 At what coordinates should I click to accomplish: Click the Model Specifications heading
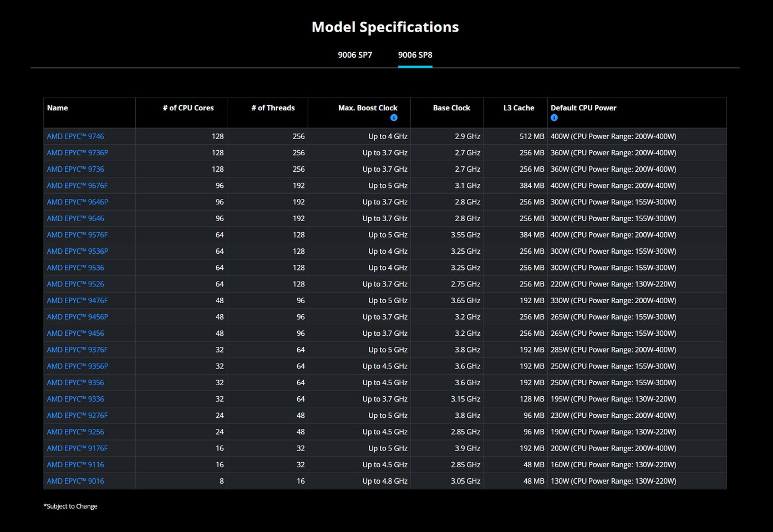tap(385, 27)
